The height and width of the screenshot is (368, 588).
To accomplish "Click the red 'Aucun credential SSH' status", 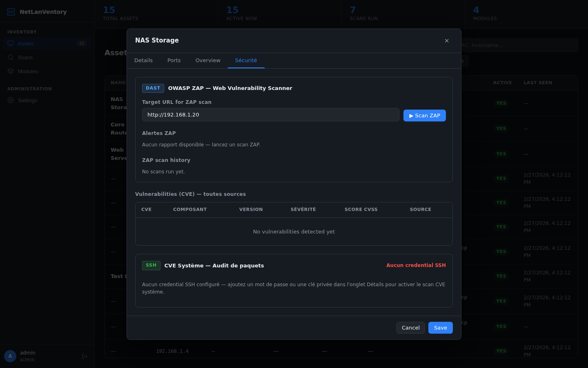I will 416,265.
